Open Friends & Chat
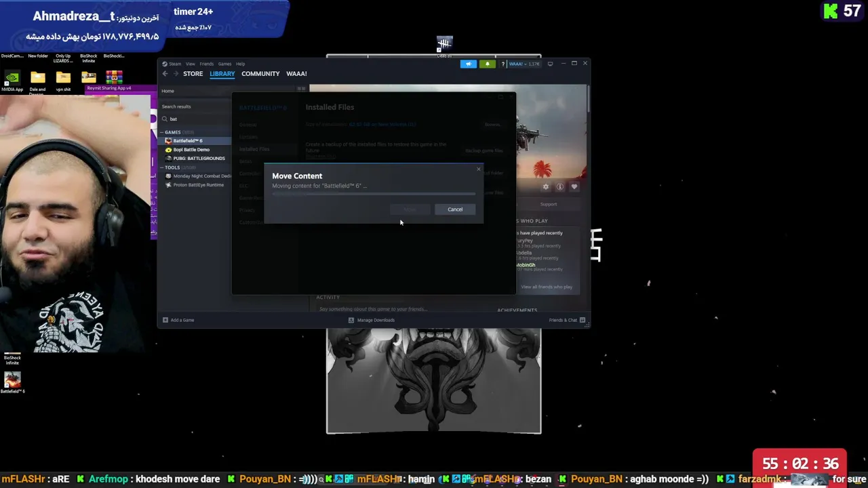868x488 pixels. (567, 320)
